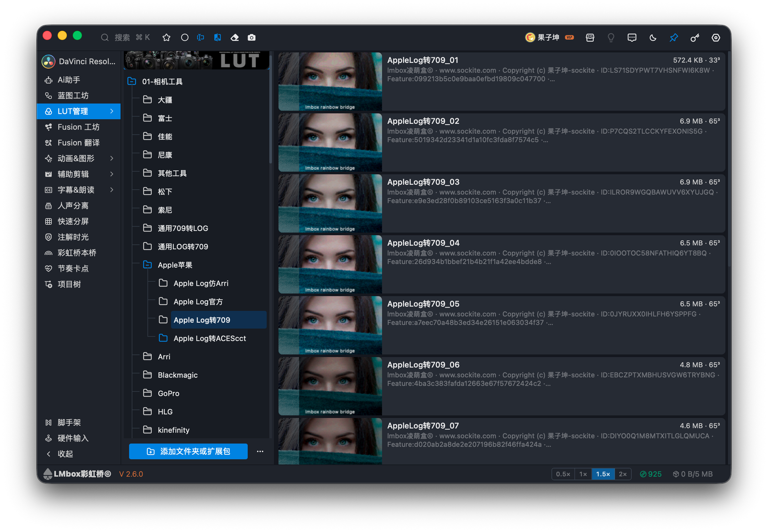Open 脚手架 in the sidebar
Screen dimensions: 768x532
coord(79,422)
